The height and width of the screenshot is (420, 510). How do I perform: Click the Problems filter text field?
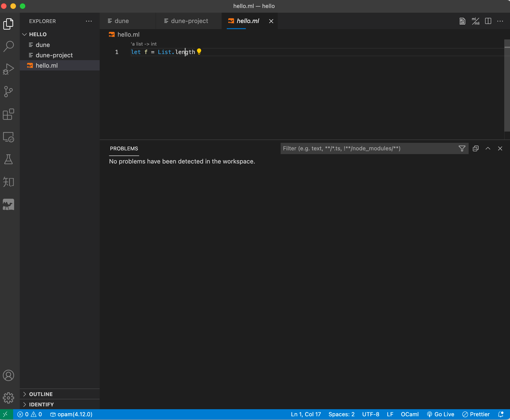(368, 148)
